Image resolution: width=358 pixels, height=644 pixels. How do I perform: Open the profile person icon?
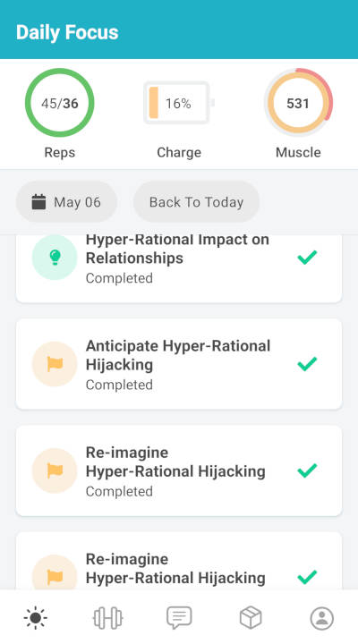tap(322, 618)
